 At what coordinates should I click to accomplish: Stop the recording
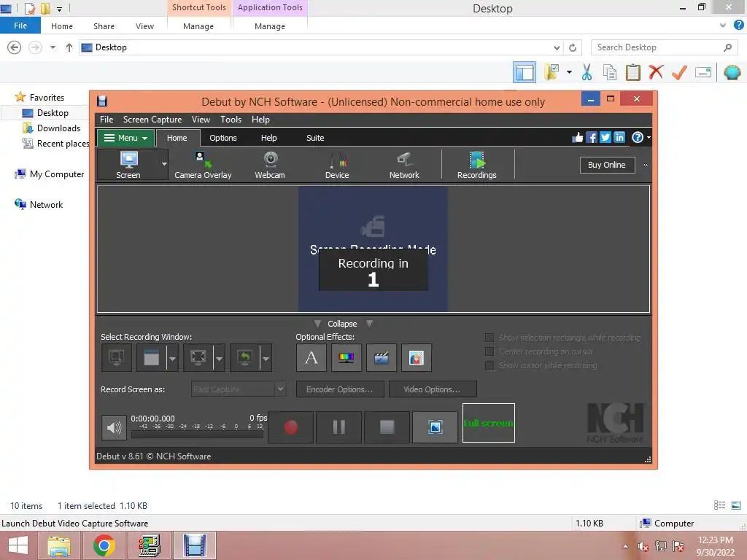[387, 427]
